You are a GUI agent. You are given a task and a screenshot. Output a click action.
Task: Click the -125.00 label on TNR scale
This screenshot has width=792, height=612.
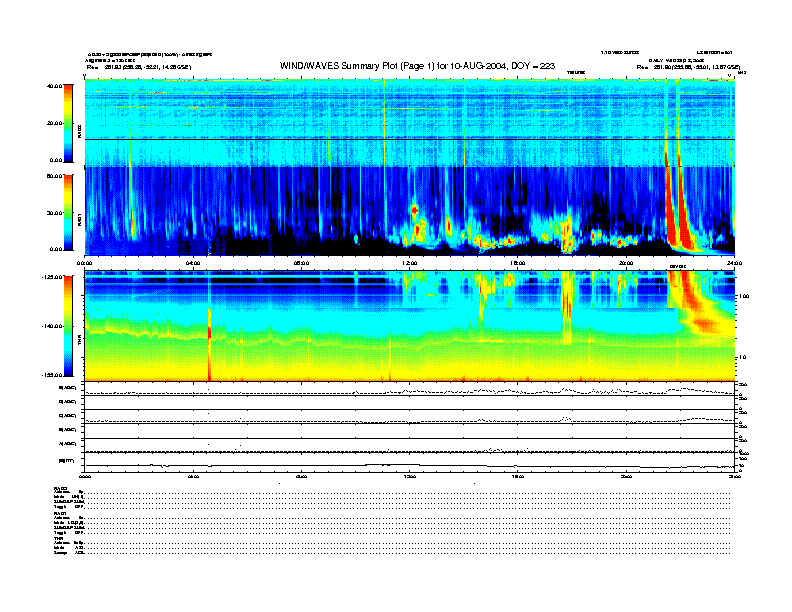coord(51,276)
